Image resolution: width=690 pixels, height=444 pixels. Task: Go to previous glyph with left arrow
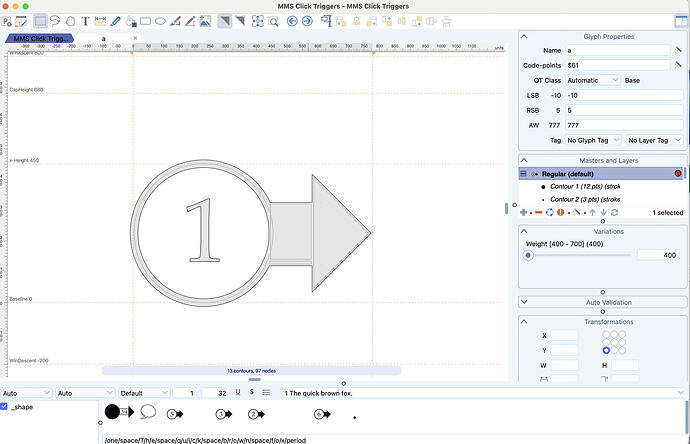point(292,21)
